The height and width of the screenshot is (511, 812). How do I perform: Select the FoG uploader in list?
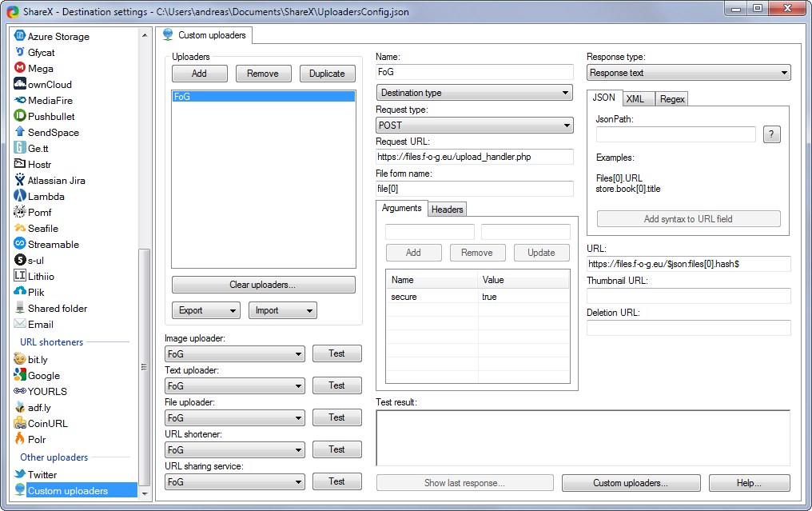263,97
